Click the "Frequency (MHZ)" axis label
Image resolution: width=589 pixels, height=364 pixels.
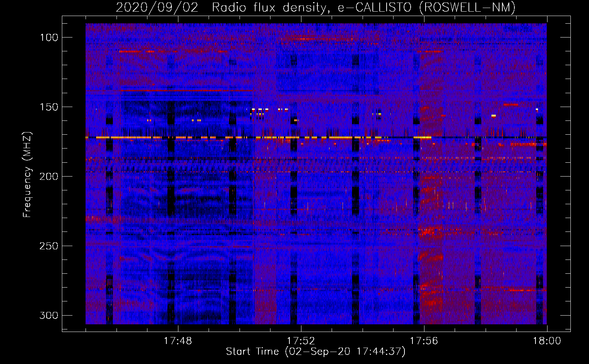pos(27,174)
